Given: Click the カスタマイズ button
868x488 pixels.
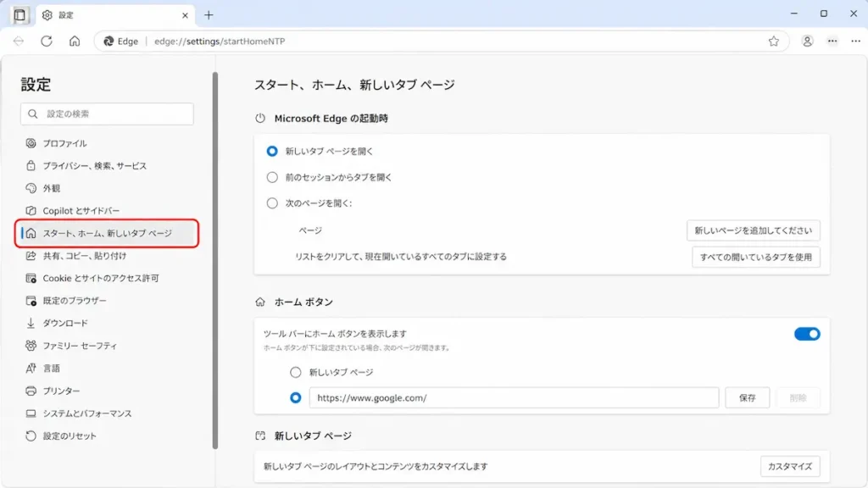Looking at the screenshot, I should [x=790, y=467].
